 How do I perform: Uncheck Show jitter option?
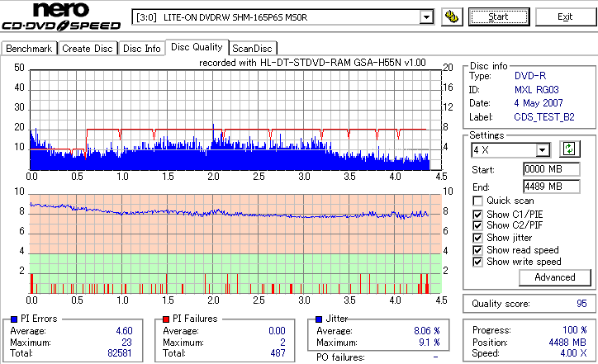(x=477, y=238)
